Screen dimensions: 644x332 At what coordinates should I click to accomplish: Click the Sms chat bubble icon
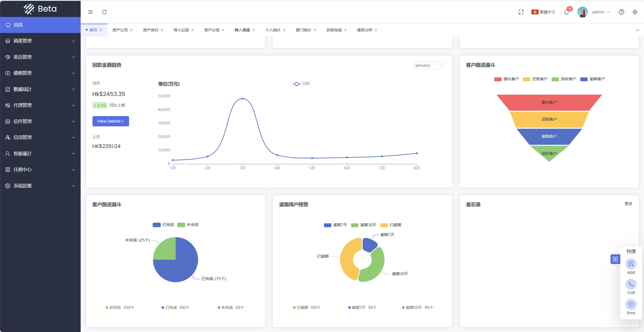click(x=631, y=304)
